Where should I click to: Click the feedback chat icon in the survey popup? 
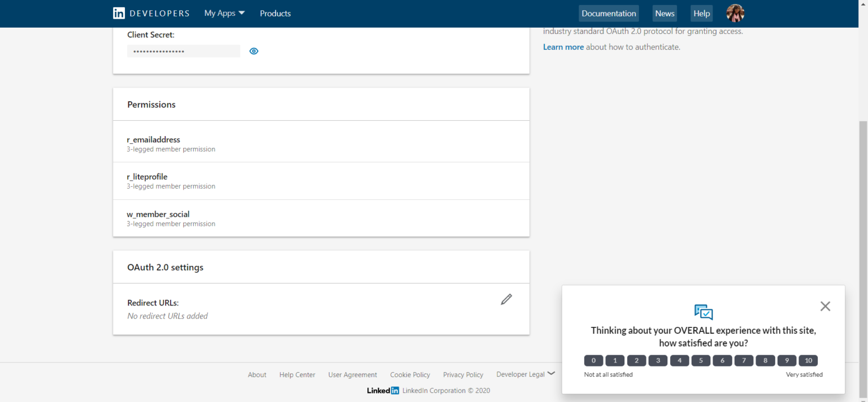click(x=703, y=311)
